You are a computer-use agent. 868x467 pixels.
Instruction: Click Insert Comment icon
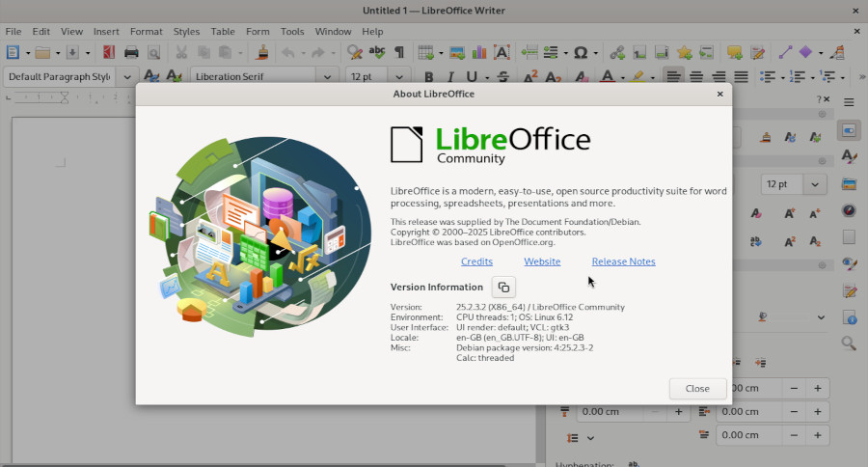coord(735,53)
